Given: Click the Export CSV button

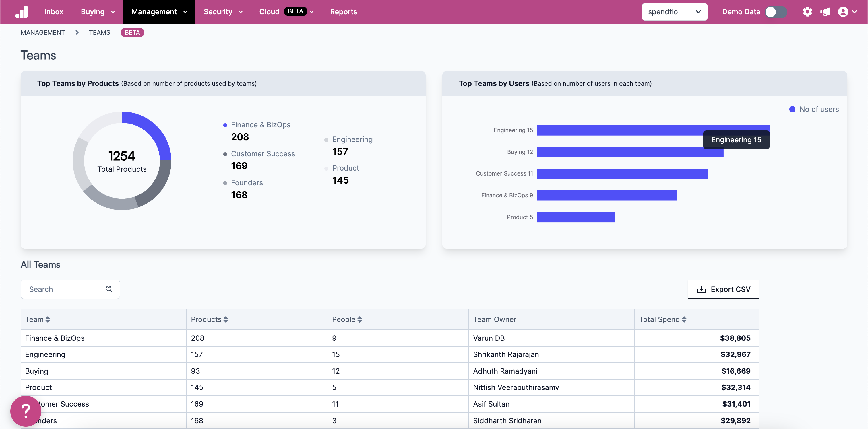Looking at the screenshot, I should tap(723, 289).
